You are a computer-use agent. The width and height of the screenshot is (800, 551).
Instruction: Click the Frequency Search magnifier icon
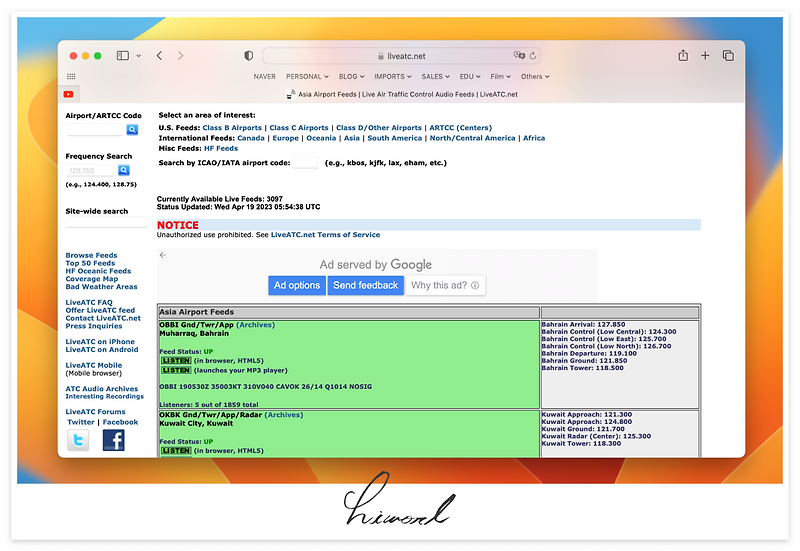pos(123,170)
